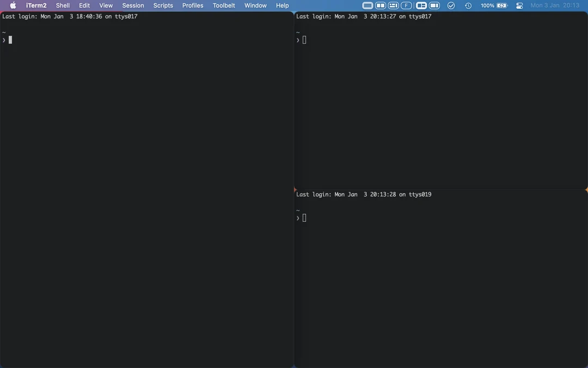The width and height of the screenshot is (588, 368).
Task: Click the battery charging icon
Action: point(501,5)
